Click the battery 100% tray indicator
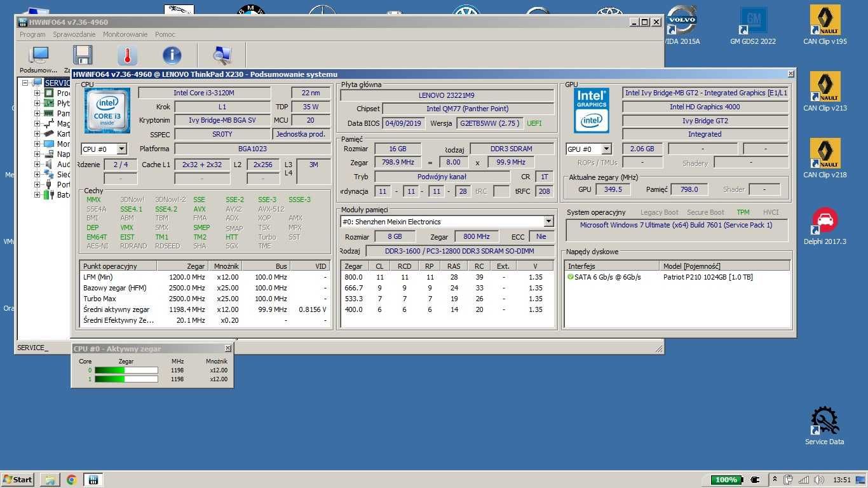Screen dimensions: 868x488 pyautogui.click(x=726, y=480)
